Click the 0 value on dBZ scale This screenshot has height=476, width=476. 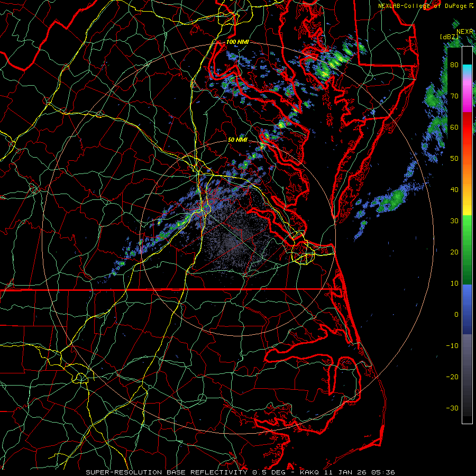coord(456,315)
